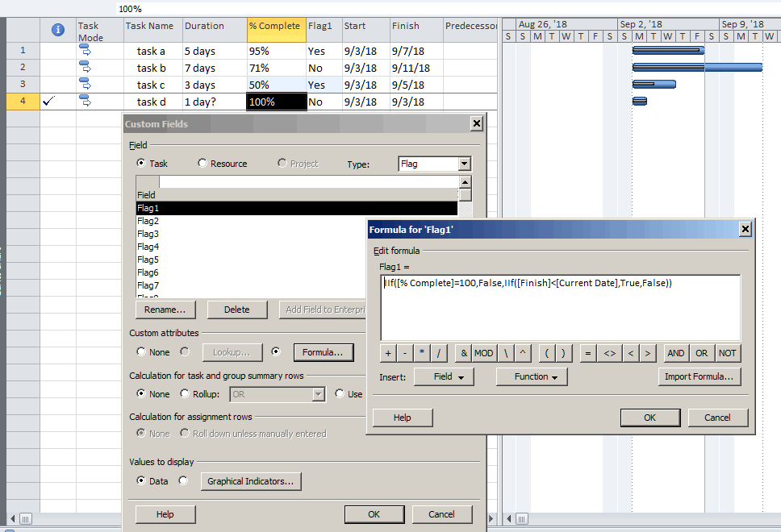This screenshot has width=781, height=532.
Task: Insert the divide slash operator
Action: pos(439,353)
